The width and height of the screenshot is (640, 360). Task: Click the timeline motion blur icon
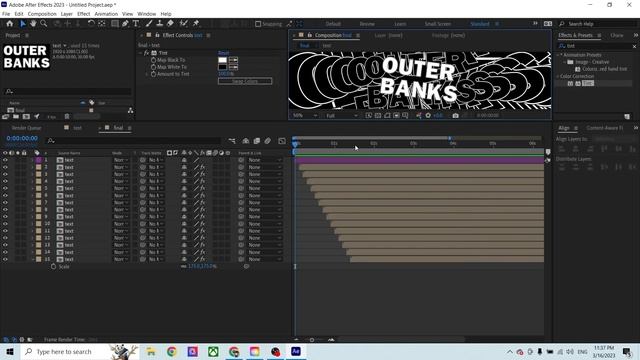[268, 141]
